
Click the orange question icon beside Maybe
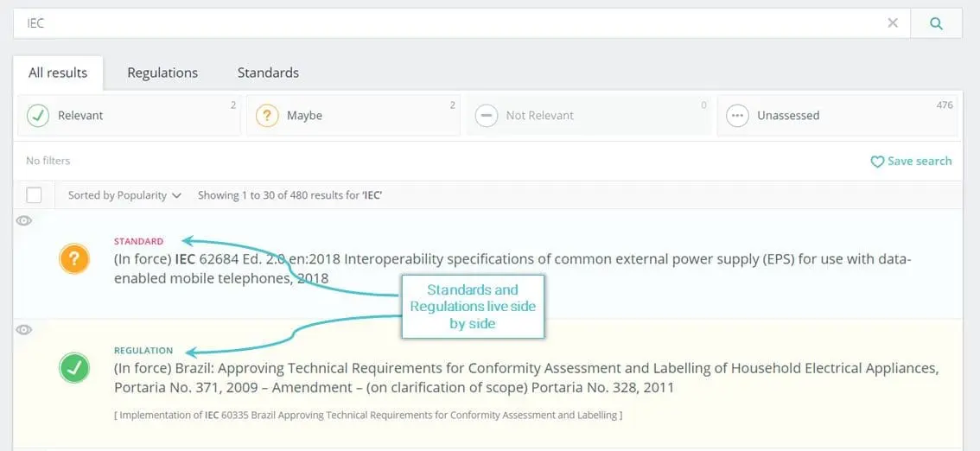click(x=267, y=116)
